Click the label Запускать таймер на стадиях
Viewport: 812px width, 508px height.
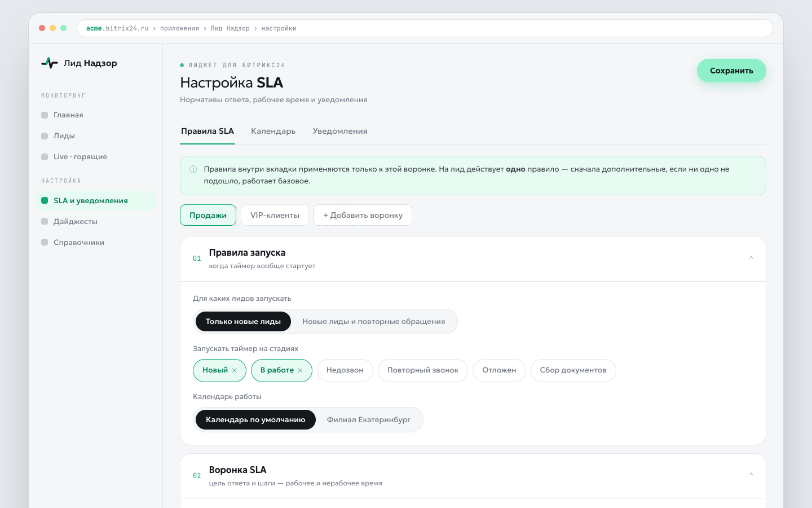click(245, 349)
